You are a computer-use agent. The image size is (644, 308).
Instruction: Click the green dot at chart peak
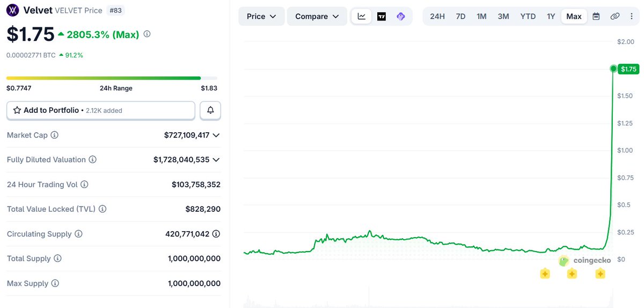613,68
